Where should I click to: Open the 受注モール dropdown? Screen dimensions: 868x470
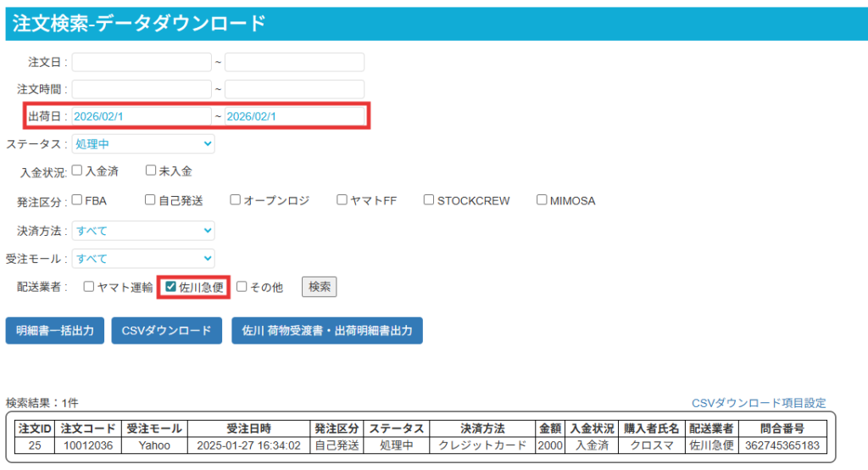143,258
